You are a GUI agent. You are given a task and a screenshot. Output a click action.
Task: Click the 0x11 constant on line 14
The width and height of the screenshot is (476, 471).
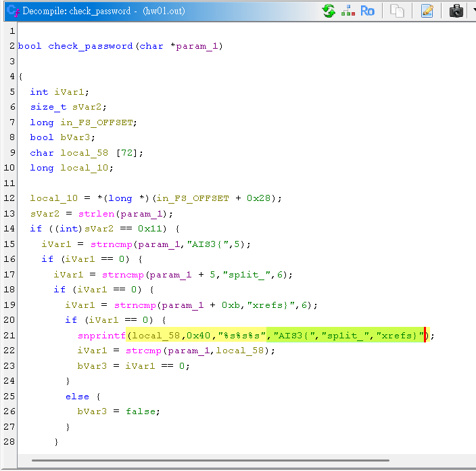[x=152, y=229]
